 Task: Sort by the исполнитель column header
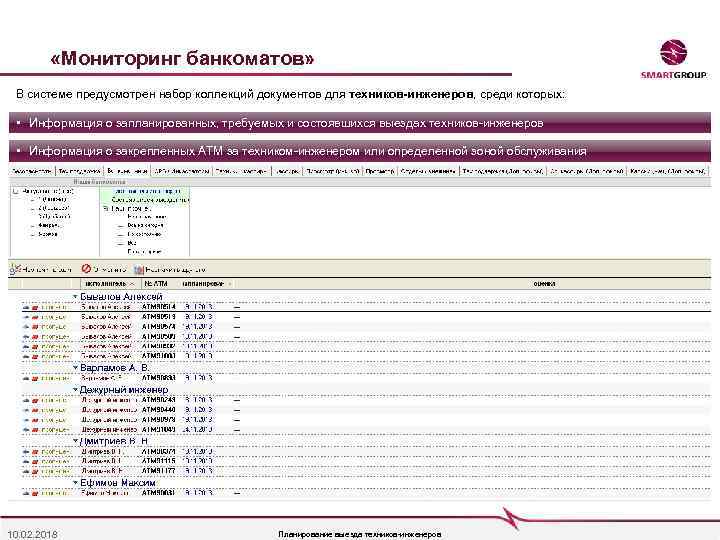point(109,284)
